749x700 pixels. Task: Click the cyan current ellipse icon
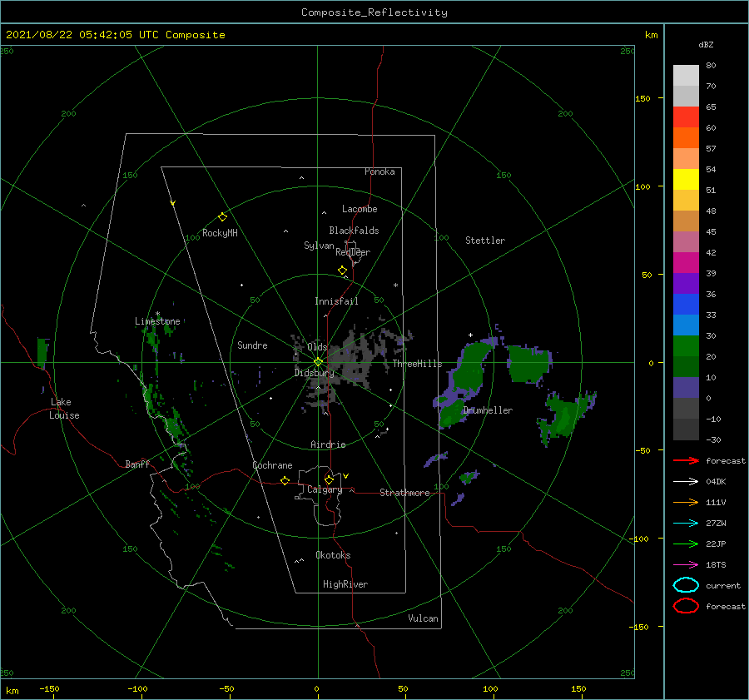[x=686, y=585]
